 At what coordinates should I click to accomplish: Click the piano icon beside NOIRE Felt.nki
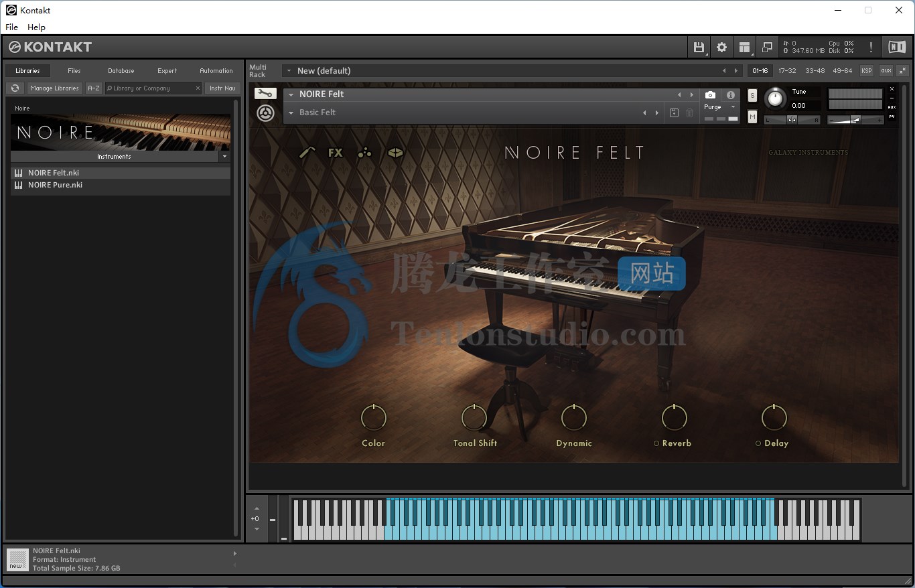pos(19,173)
